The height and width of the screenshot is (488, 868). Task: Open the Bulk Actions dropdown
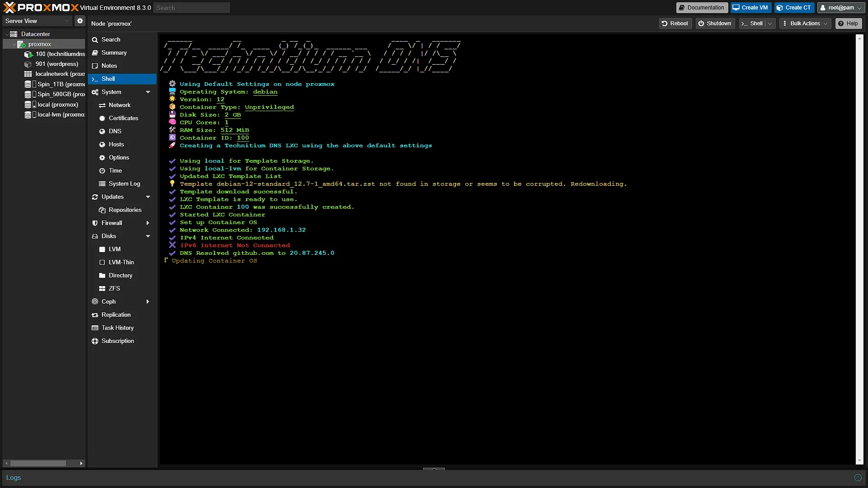click(805, 23)
